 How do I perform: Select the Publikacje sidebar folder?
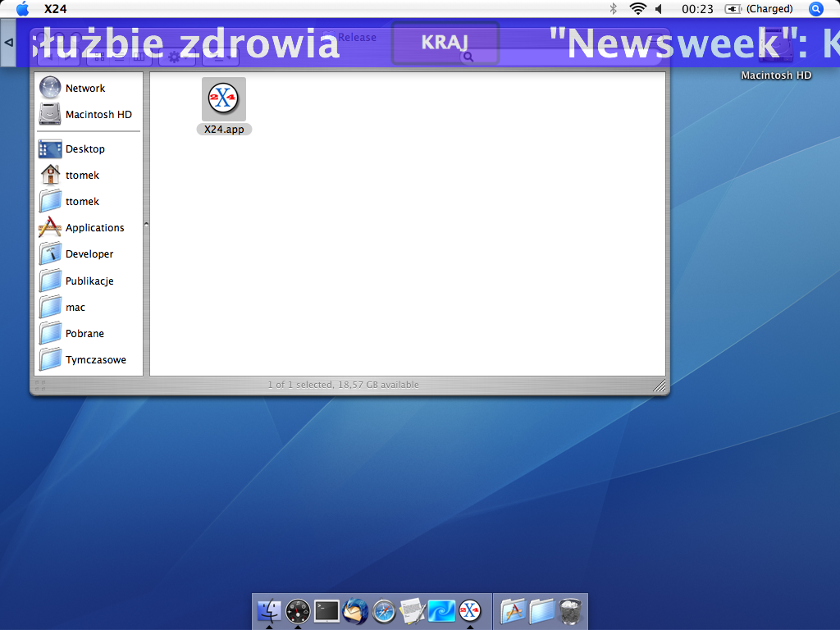pyautogui.click(x=89, y=281)
